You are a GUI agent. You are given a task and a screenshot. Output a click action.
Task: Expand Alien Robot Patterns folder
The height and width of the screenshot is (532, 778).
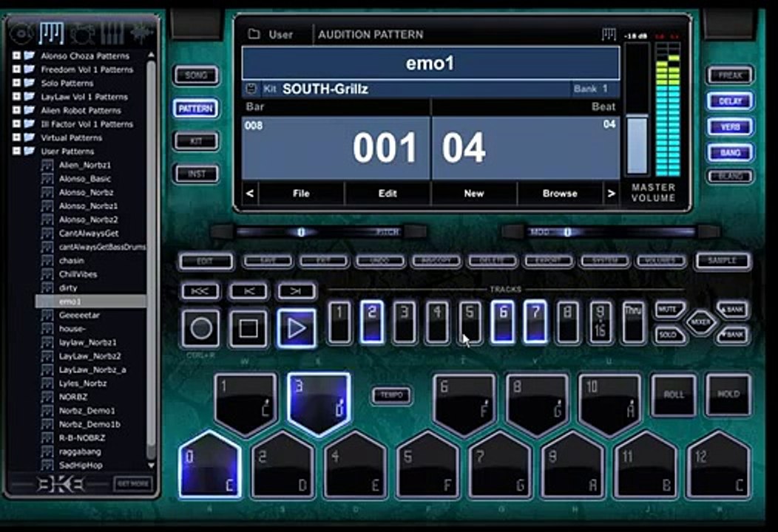16,110
